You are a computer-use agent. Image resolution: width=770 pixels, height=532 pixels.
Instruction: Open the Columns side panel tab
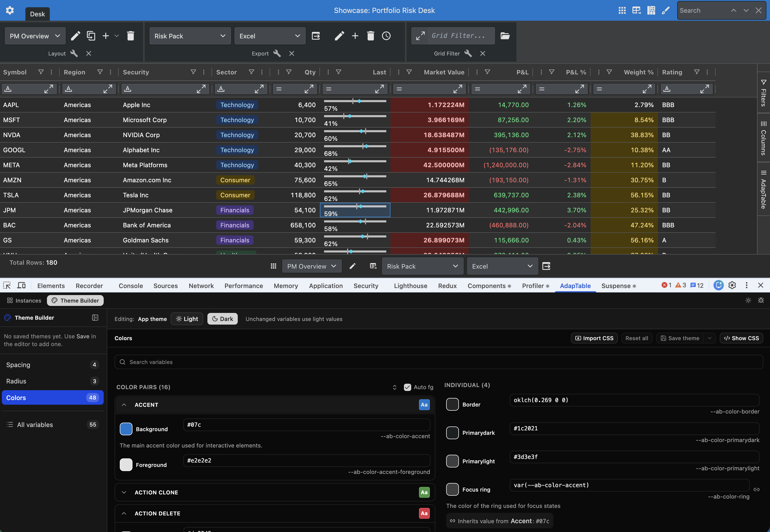[763, 138]
